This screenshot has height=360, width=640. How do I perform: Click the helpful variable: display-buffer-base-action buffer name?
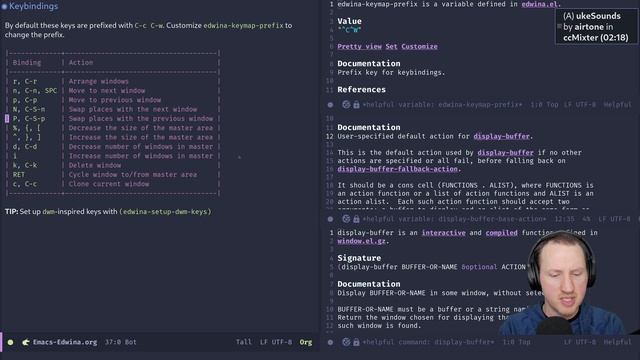[x=454, y=219]
